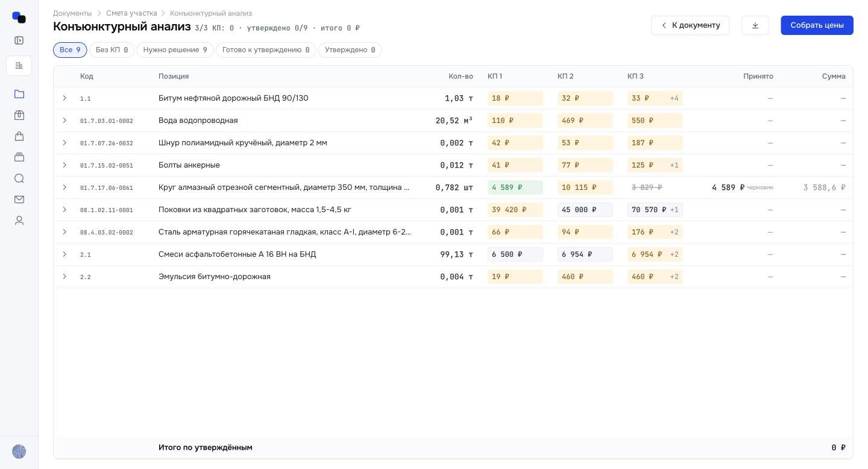Open the Смета участка breadcrumb link
868x469 pixels.
pyautogui.click(x=131, y=13)
